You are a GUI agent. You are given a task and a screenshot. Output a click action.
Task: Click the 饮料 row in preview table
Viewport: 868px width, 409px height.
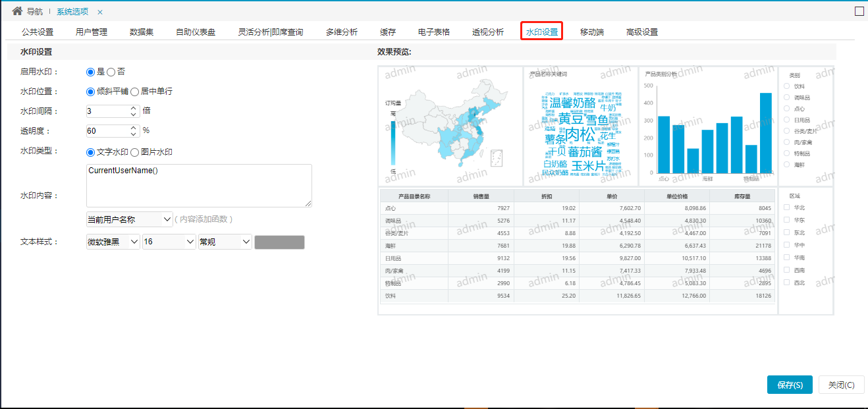tap(578, 296)
